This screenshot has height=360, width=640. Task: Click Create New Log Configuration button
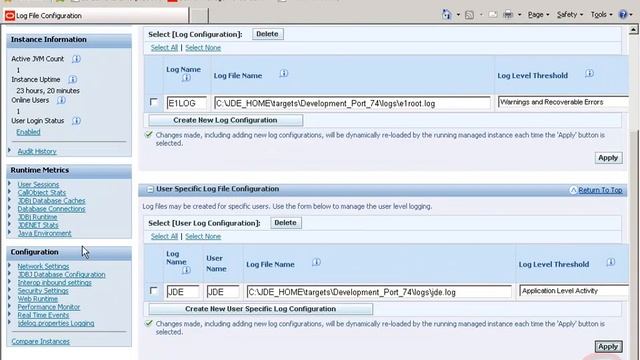[225, 120]
